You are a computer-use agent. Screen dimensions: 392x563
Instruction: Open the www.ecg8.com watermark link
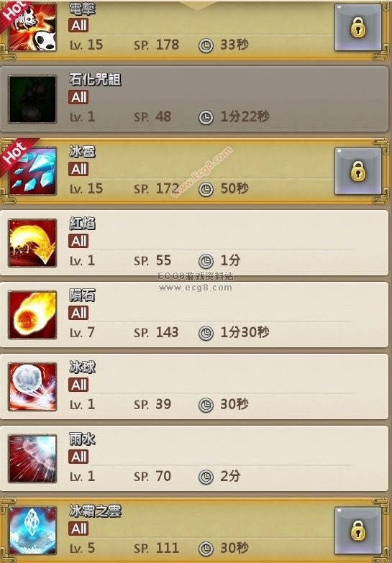click(x=196, y=287)
